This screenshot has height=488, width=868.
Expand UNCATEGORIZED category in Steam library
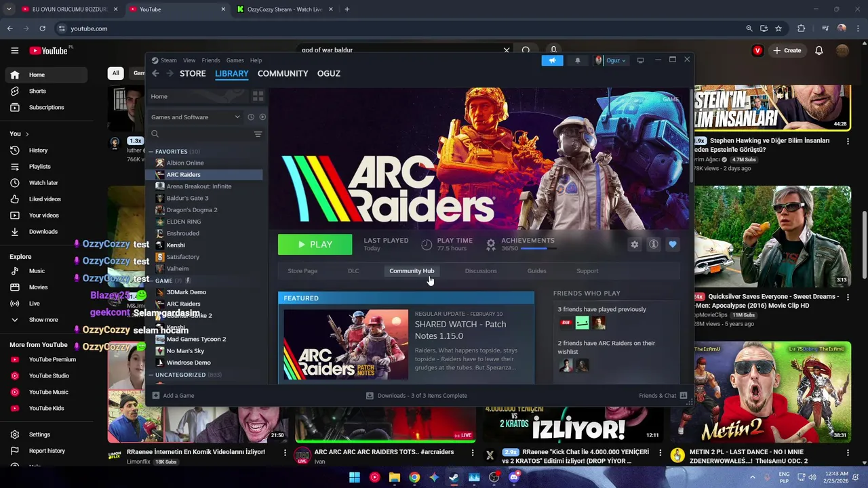point(152,375)
